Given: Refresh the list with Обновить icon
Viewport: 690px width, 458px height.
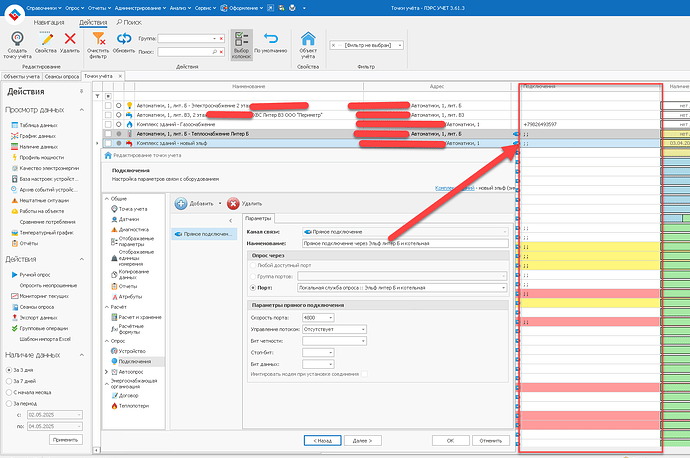Looking at the screenshot, I should (x=124, y=43).
